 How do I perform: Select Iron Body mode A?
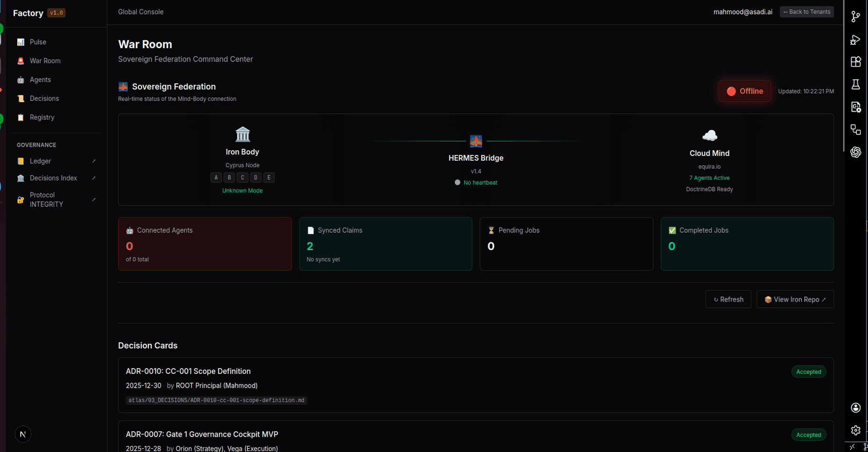point(216,178)
